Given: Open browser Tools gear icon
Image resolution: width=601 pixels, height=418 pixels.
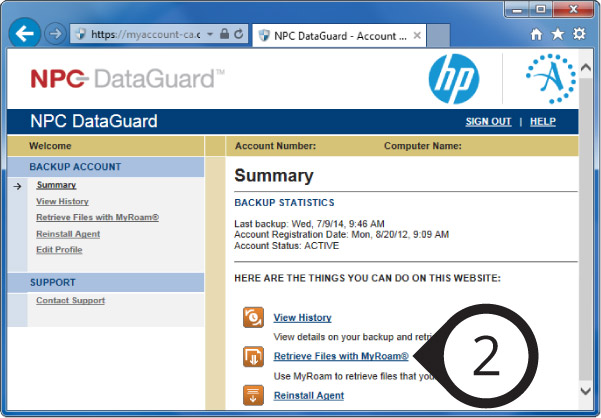Looking at the screenshot, I should [578, 34].
